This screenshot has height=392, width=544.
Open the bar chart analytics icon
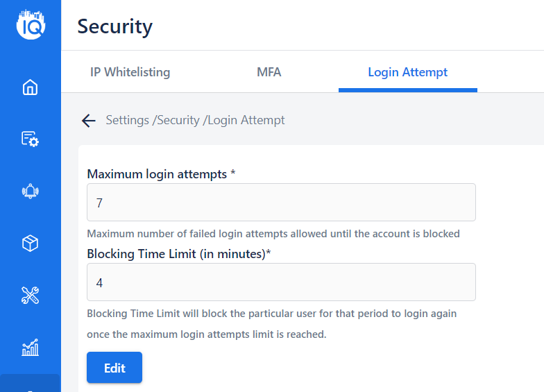[x=31, y=347]
